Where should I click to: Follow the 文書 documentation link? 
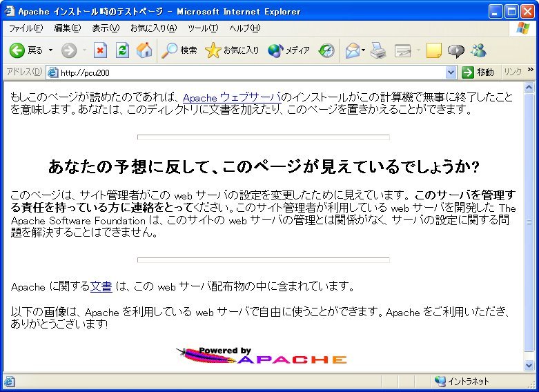pyautogui.click(x=101, y=286)
